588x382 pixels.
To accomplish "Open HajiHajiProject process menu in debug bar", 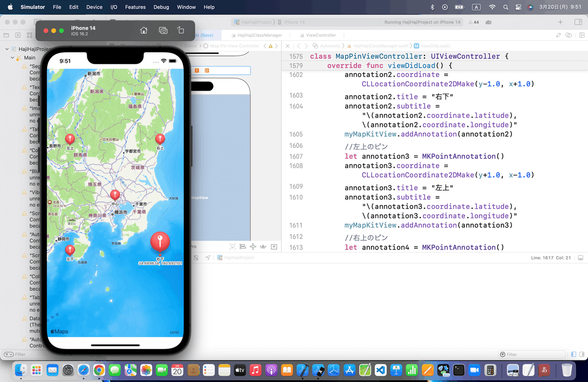I will tap(236, 257).
